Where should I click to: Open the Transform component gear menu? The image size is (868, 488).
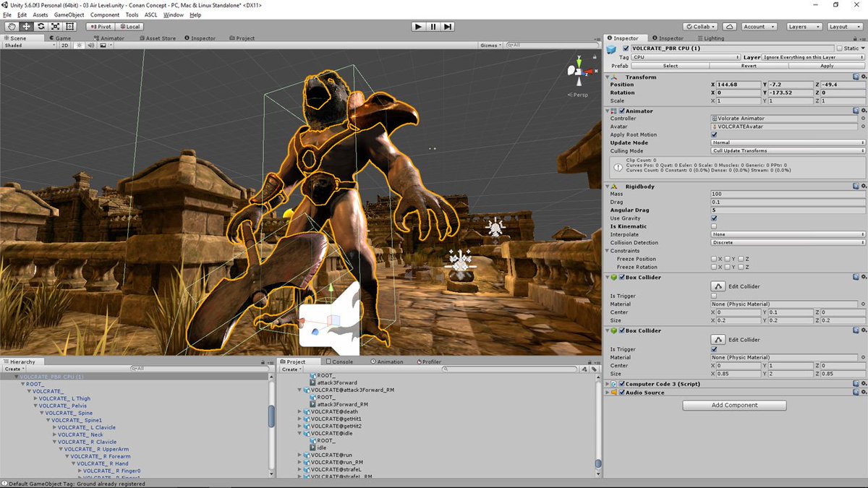(863, 77)
